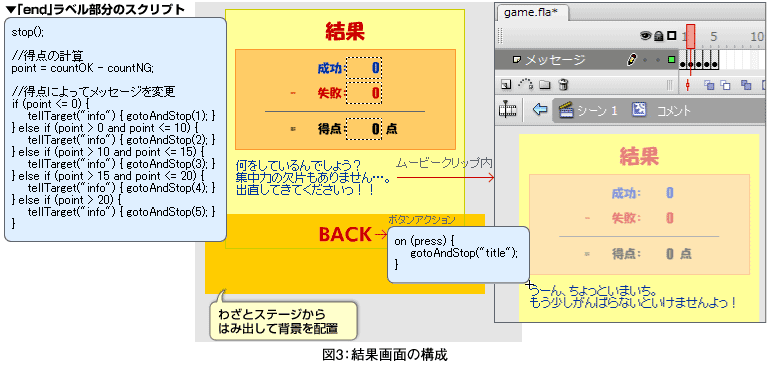Enable onion skin outlines
The width and height of the screenshot is (770, 365).
725,85
